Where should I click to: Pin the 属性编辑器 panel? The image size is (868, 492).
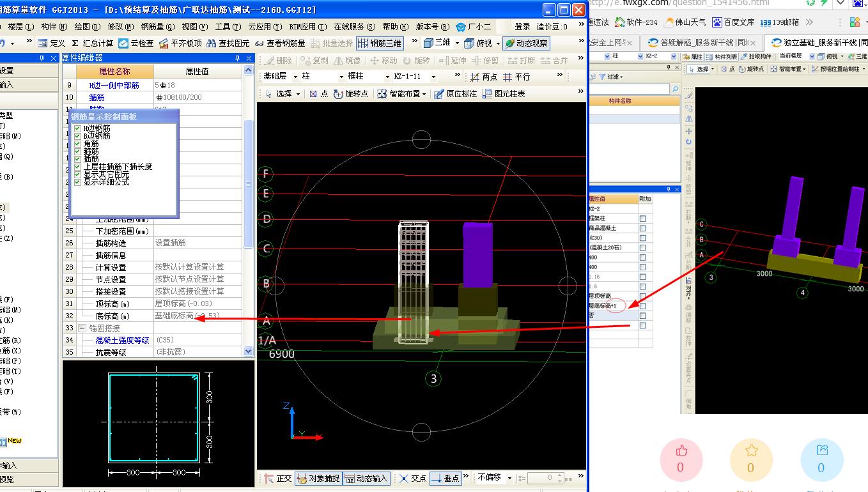tap(238, 58)
